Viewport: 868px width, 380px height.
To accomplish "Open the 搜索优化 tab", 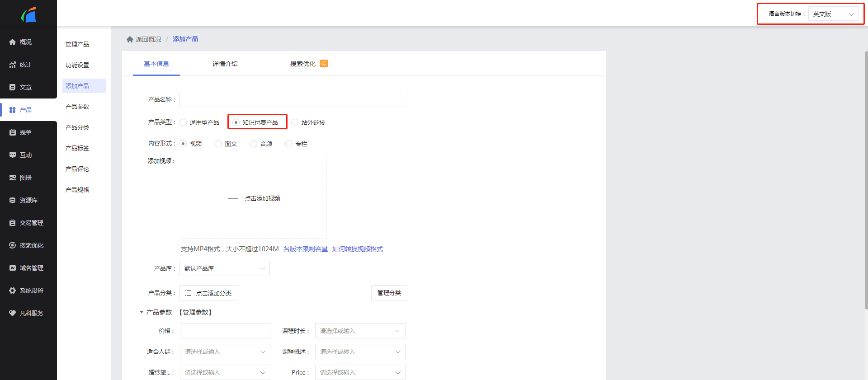I will [303, 64].
